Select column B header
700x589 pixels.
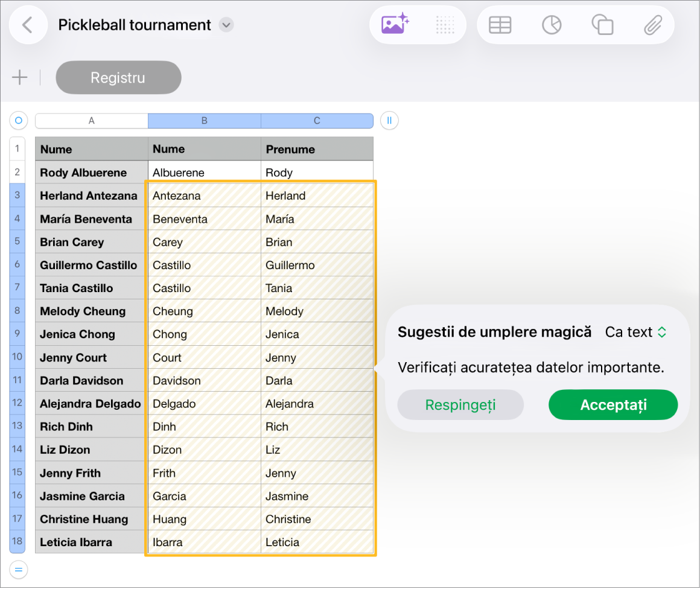pyautogui.click(x=205, y=121)
